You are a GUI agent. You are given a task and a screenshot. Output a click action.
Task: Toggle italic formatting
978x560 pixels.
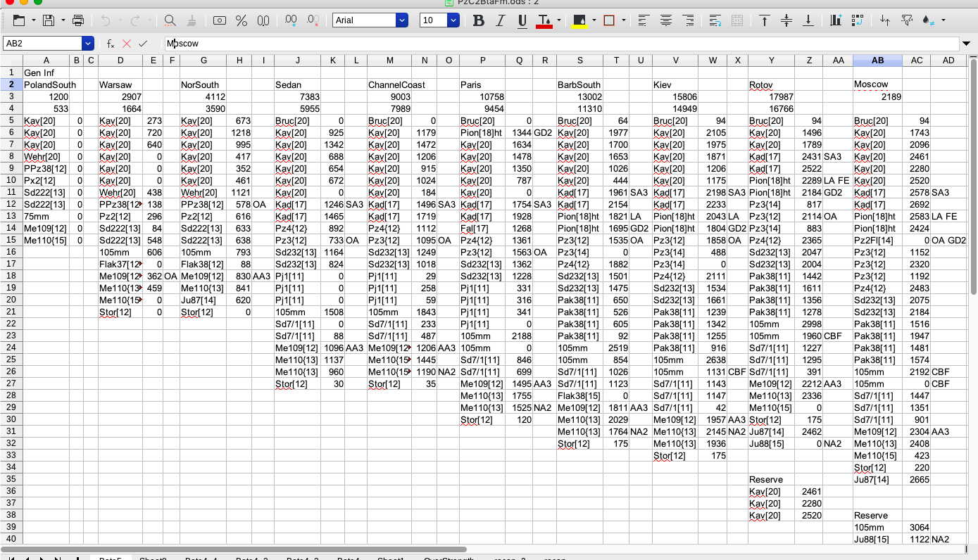(501, 20)
